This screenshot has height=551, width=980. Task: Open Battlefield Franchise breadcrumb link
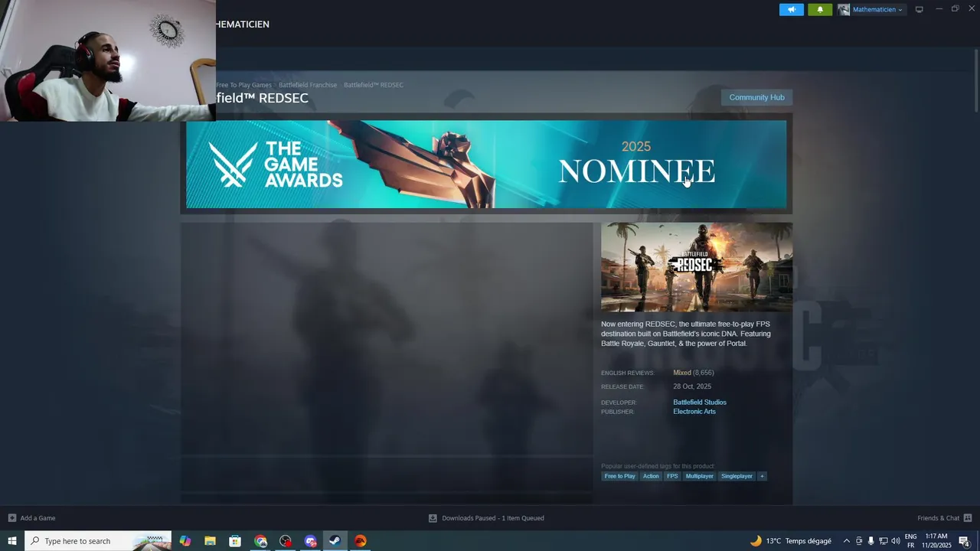(x=308, y=85)
